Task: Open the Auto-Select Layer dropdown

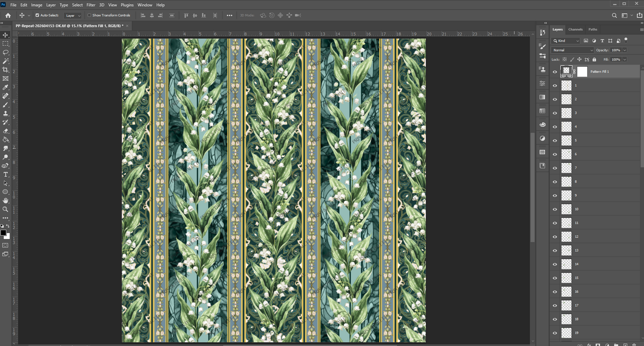Action: point(73,15)
